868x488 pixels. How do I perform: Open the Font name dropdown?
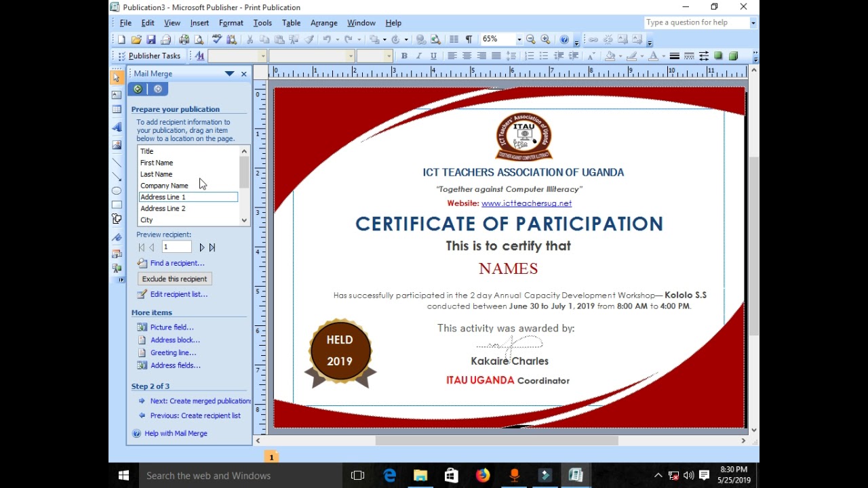tap(351, 56)
